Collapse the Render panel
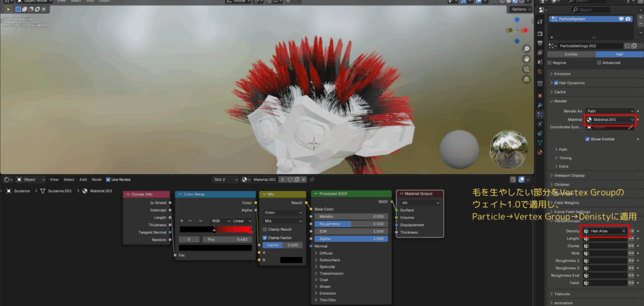The width and height of the screenshot is (644, 306). click(560, 101)
